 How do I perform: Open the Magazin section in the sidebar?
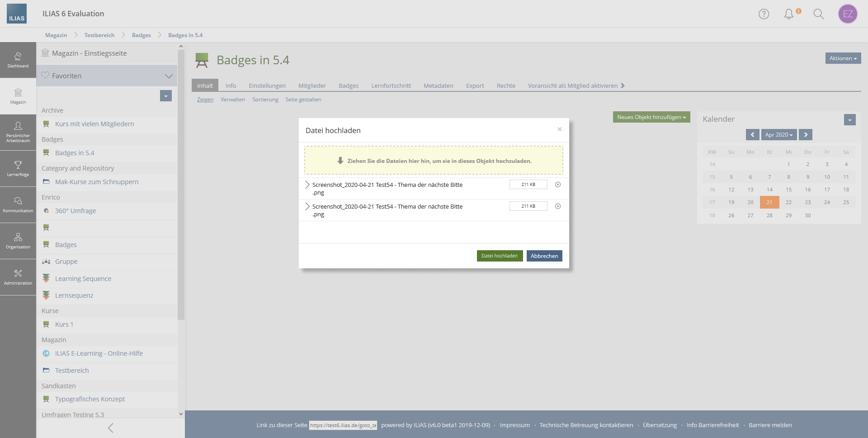(x=18, y=96)
